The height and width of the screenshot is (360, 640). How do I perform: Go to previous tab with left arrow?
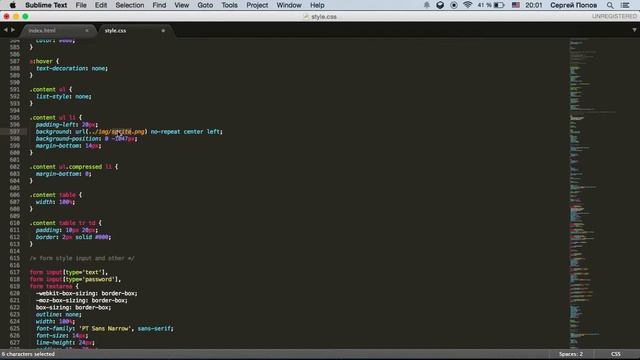coord(5,30)
